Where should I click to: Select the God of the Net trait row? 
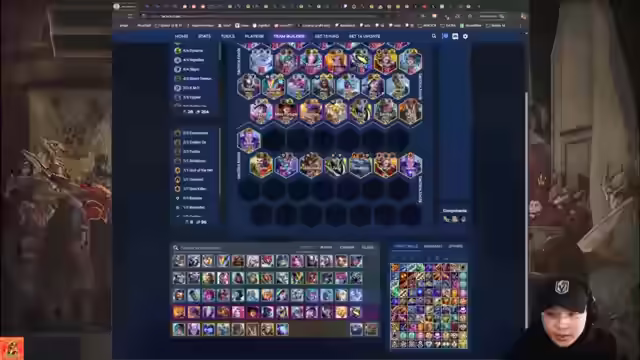click(x=196, y=170)
